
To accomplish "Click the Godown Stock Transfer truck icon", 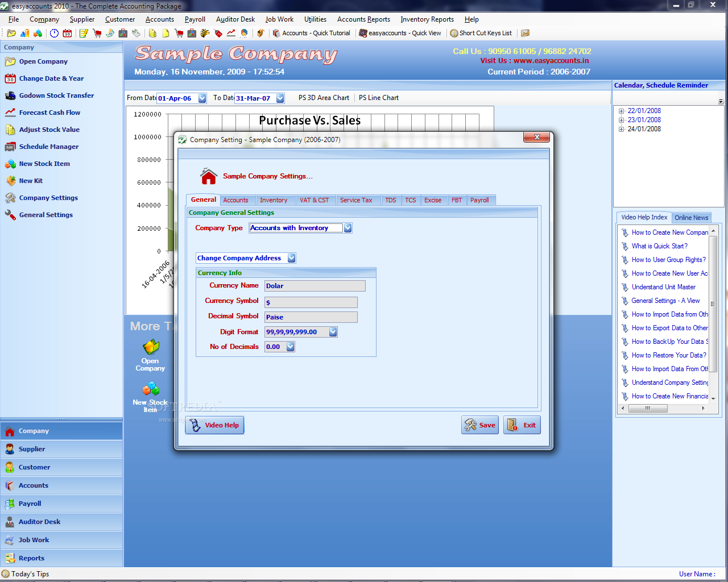I will tap(10, 95).
